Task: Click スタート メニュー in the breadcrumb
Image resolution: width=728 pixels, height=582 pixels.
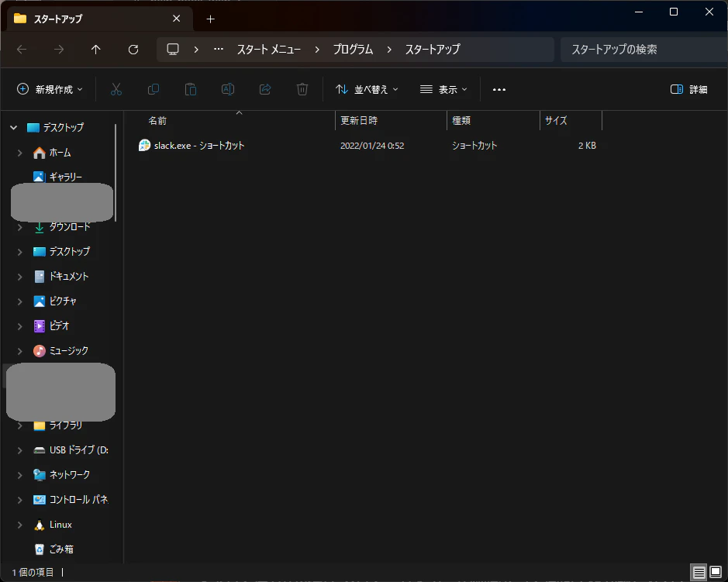Action: (269, 49)
